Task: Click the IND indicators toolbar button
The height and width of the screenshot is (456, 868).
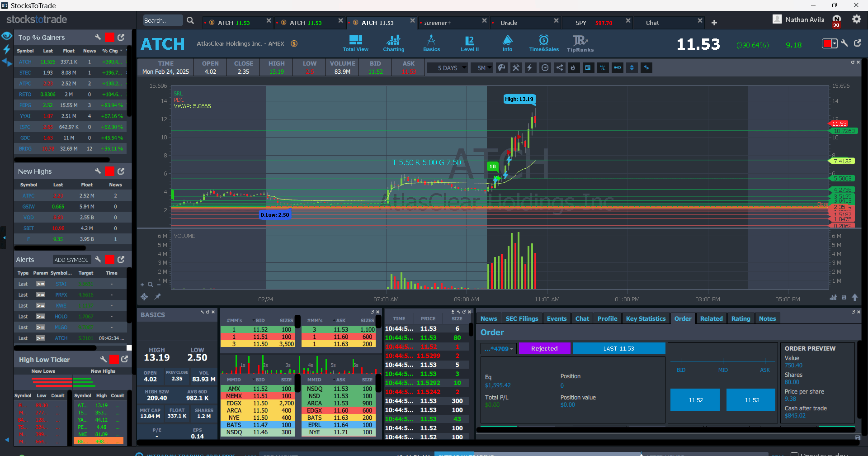Action: pyautogui.click(x=617, y=68)
